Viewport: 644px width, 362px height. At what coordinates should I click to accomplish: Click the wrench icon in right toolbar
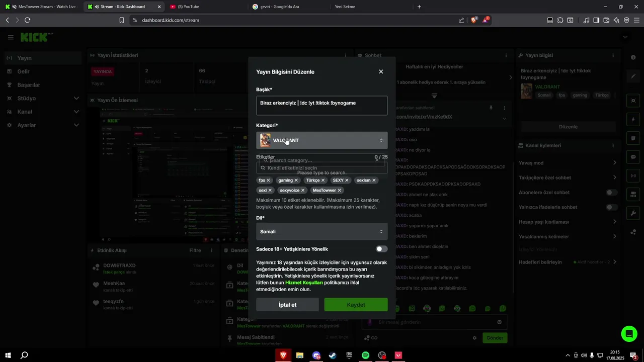tap(633, 213)
